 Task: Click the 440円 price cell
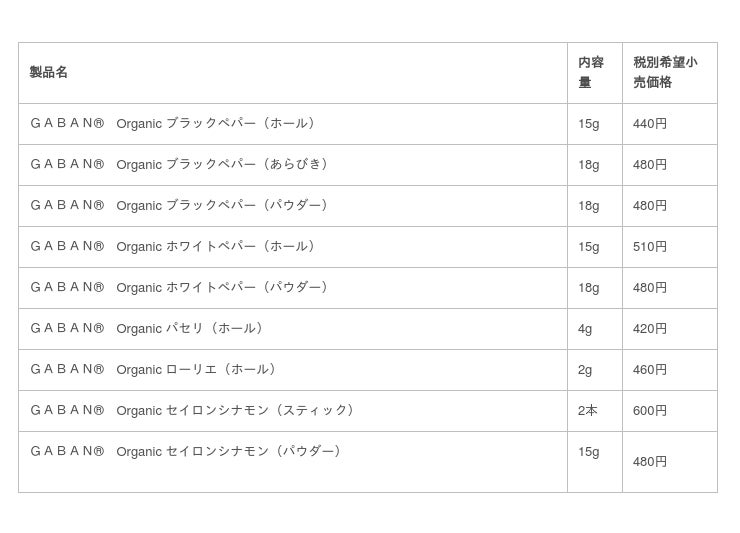coord(650,124)
